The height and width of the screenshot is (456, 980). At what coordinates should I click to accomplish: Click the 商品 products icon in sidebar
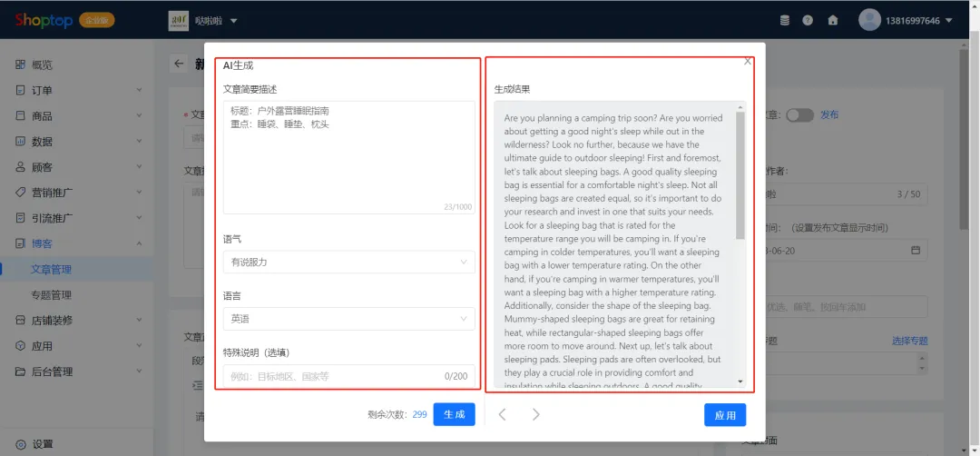point(21,115)
